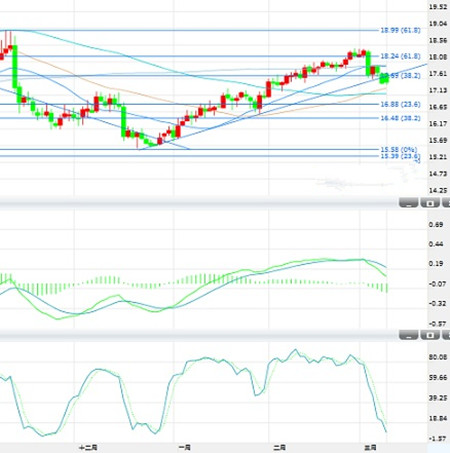
Task: Select the 18.99 (61.8) Fibonacci label
Action: tap(400, 30)
